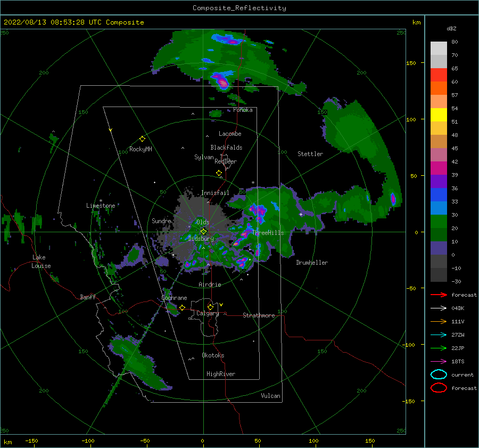
Task: Click the Strathmore label
Action: 259,315
